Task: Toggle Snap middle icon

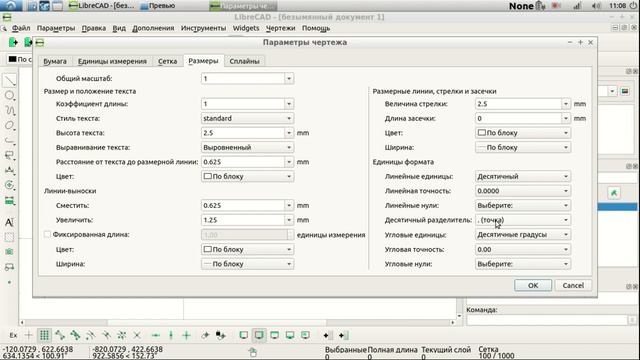Action: (106, 336)
